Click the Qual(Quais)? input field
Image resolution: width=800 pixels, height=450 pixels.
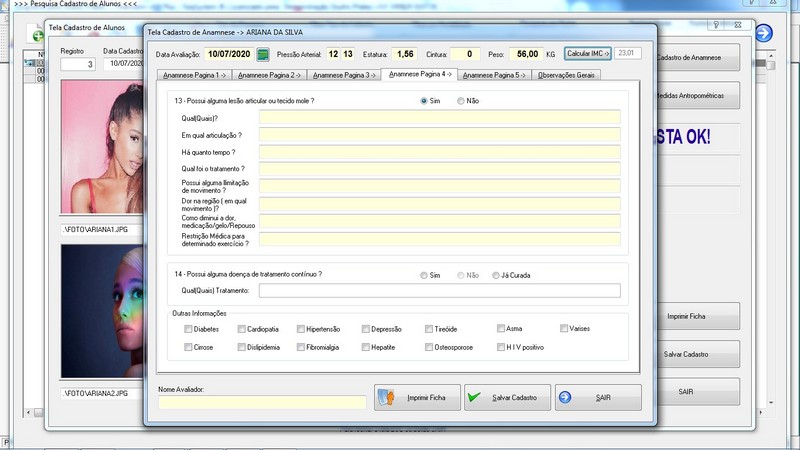(x=440, y=117)
